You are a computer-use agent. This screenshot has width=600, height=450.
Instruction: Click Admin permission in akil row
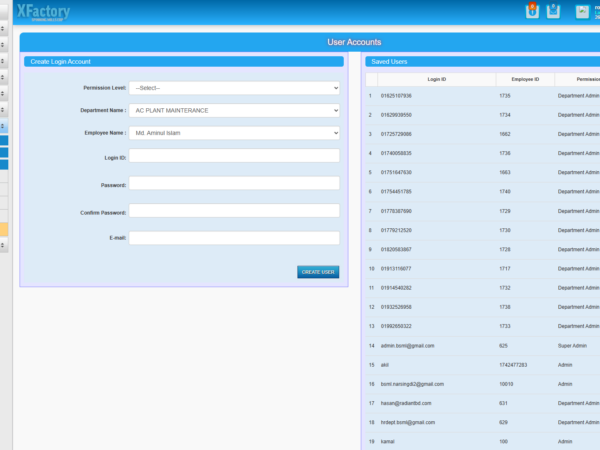click(565, 365)
